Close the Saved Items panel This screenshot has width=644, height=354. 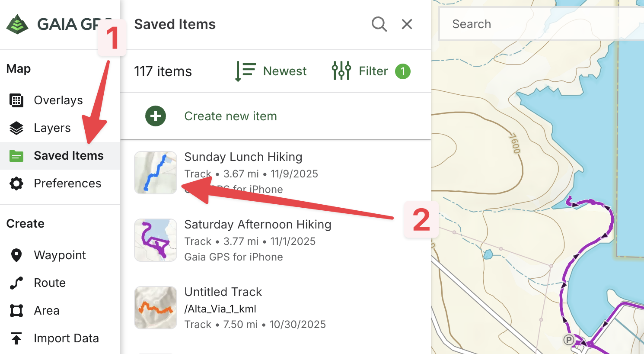point(407,24)
